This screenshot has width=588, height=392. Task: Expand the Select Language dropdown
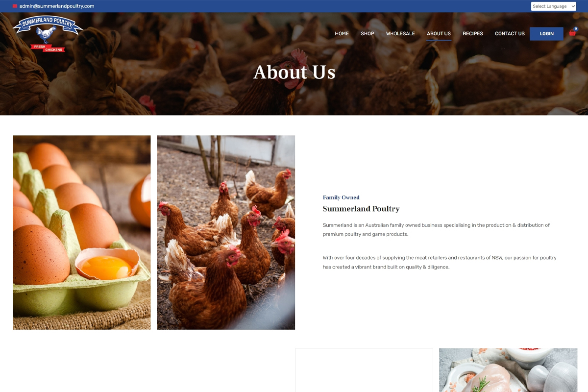554,6
